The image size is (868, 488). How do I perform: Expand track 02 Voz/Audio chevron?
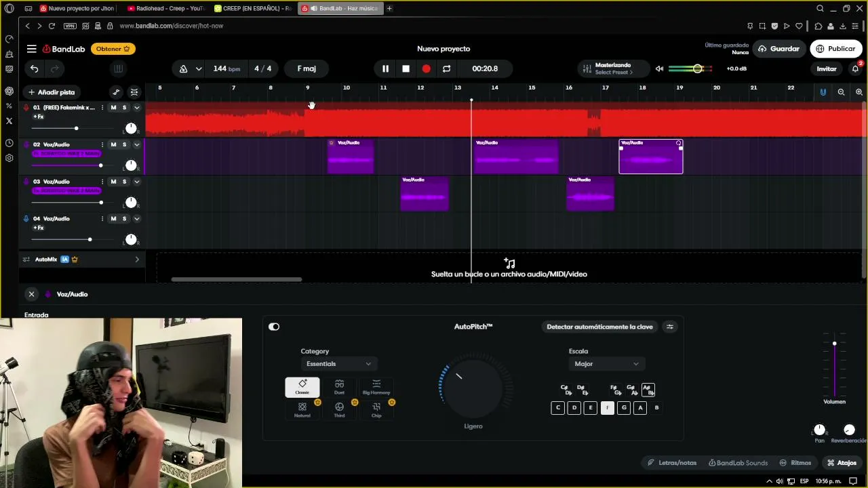tap(136, 144)
